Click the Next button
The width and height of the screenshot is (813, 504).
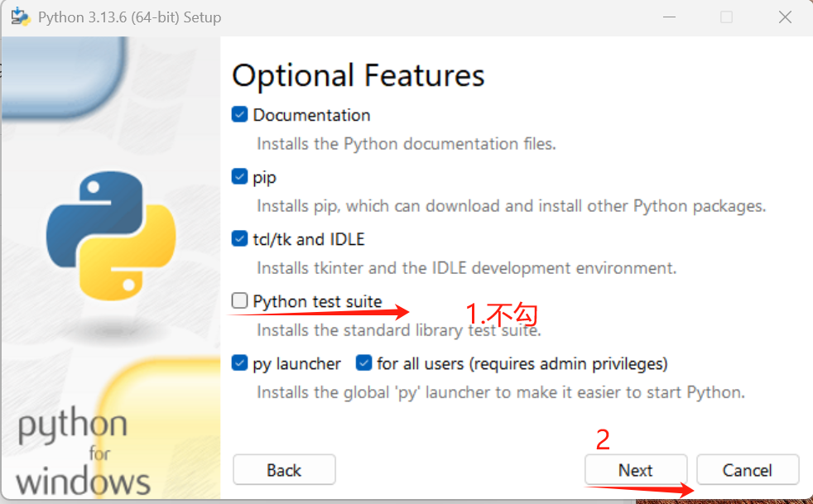click(x=636, y=470)
